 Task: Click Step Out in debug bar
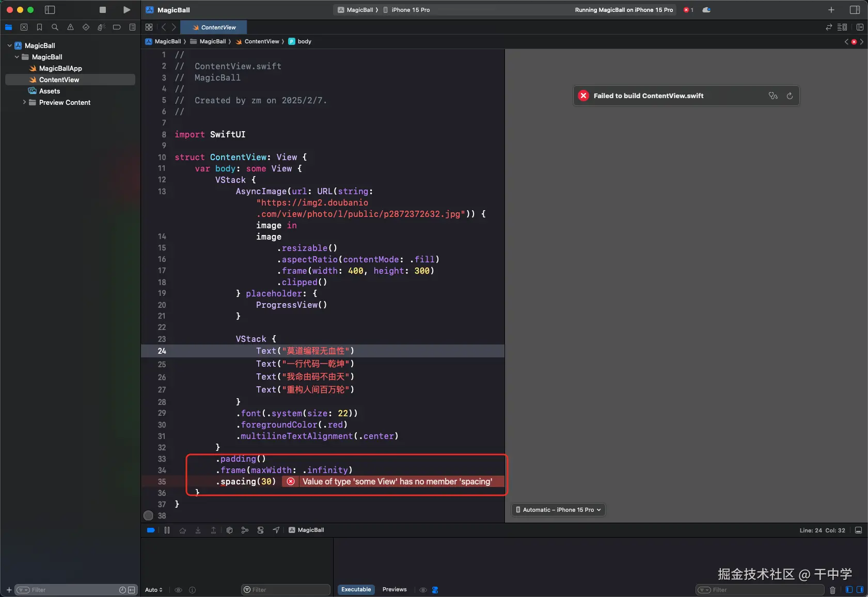pyautogui.click(x=213, y=530)
